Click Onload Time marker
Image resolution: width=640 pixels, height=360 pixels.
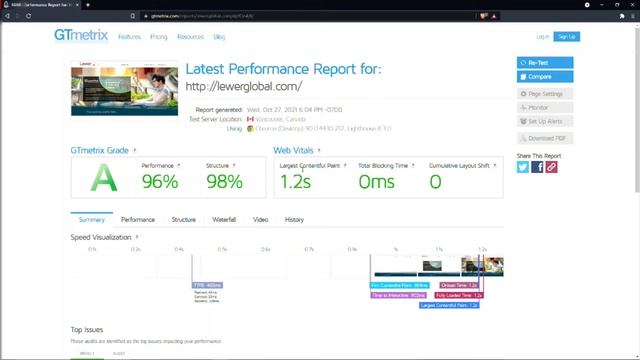tap(459, 285)
